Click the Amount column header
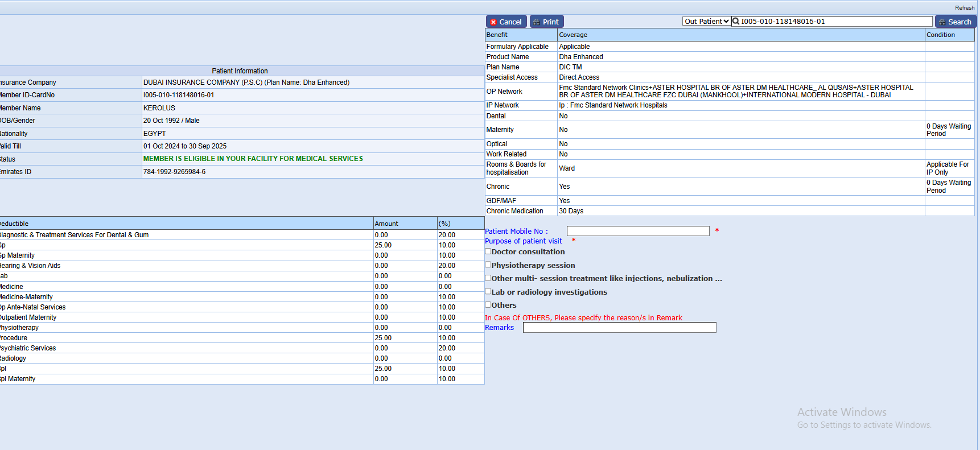 386,224
